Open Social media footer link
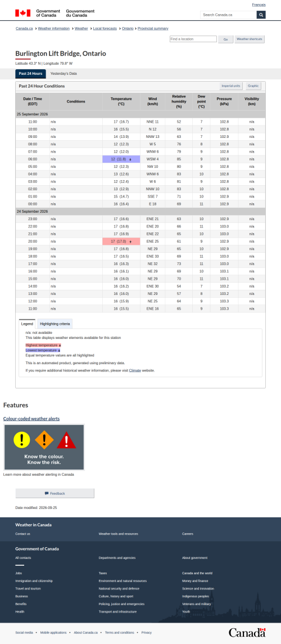The image size is (281, 644). [24, 633]
